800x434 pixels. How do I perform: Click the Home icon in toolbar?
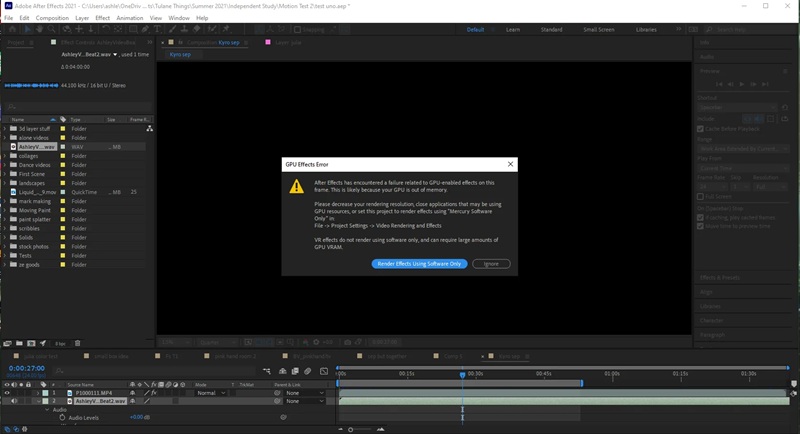click(12, 29)
